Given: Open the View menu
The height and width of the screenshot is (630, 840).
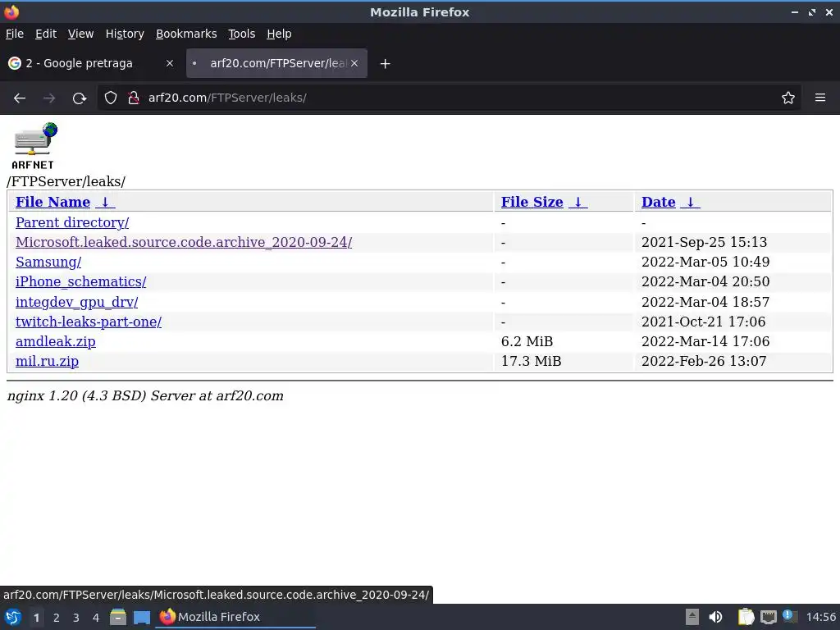Looking at the screenshot, I should tap(81, 34).
